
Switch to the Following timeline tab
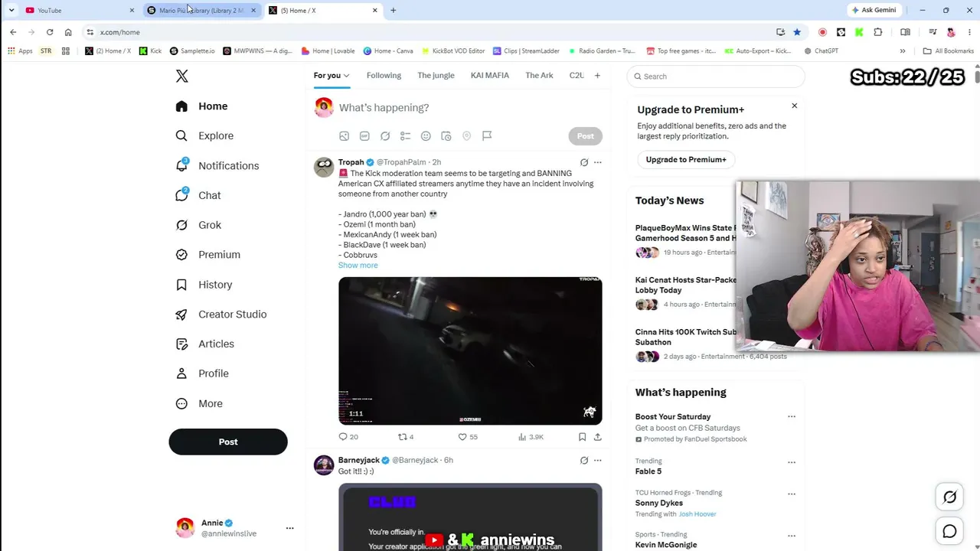pos(384,76)
